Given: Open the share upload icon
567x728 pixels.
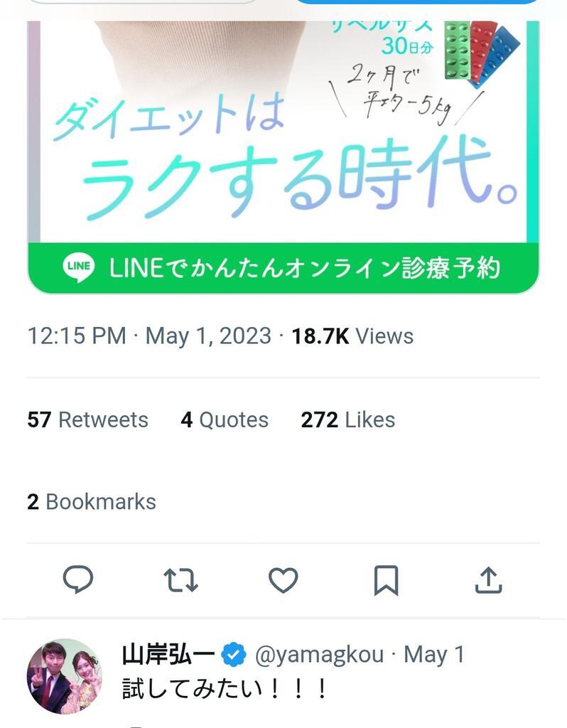Looking at the screenshot, I should pyautogui.click(x=489, y=580).
